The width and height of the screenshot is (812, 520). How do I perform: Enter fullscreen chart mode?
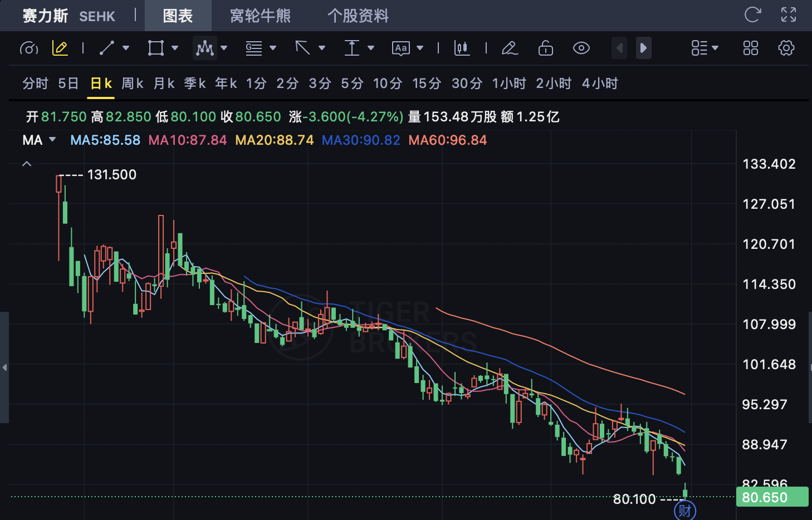788,15
